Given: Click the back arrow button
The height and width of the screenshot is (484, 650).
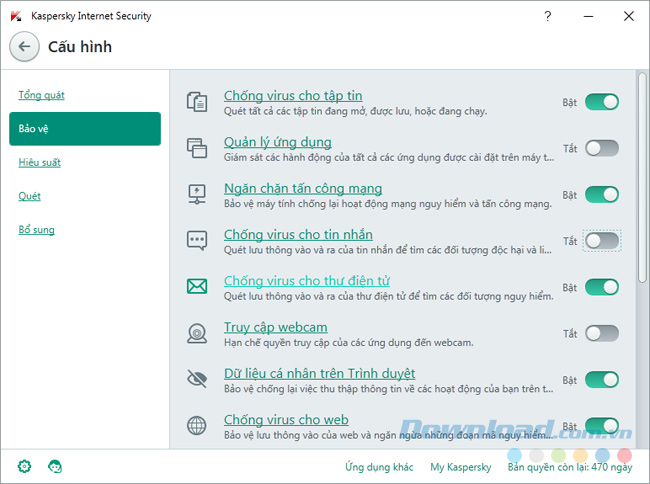Looking at the screenshot, I should [24, 47].
